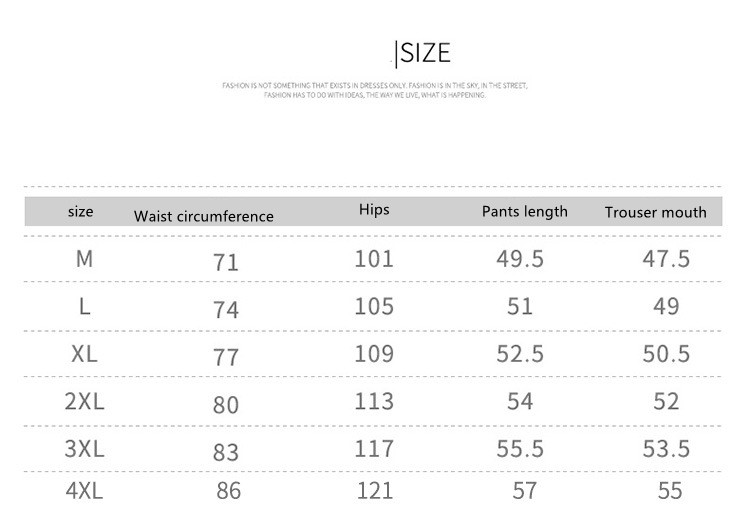This screenshot has width=750, height=511.
Task: Select hips value 105 in L row
Action: coord(374,306)
